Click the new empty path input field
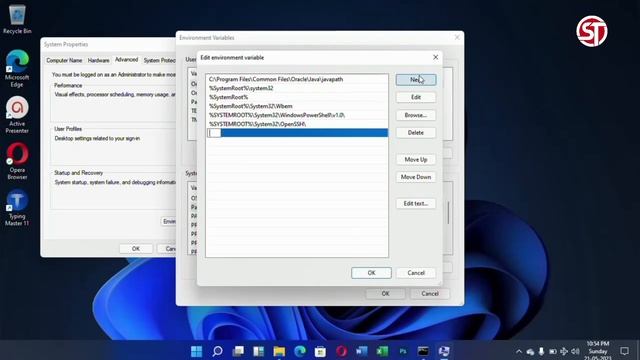The image size is (640, 360). (214, 133)
